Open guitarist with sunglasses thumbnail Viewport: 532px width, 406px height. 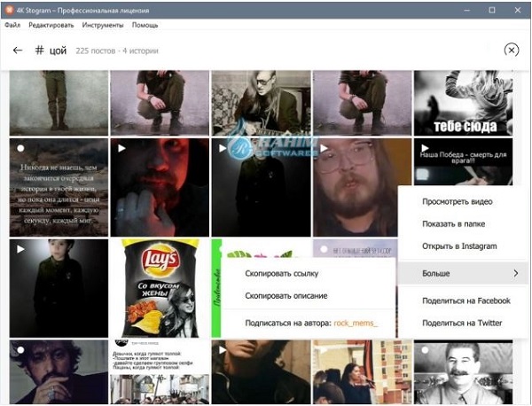[261, 103]
